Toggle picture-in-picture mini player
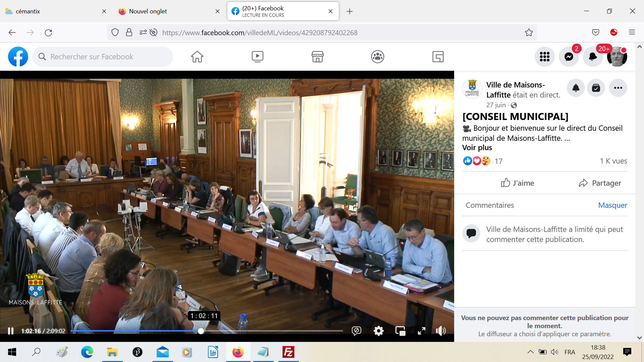The height and width of the screenshot is (362, 644). tap(400, 331)
